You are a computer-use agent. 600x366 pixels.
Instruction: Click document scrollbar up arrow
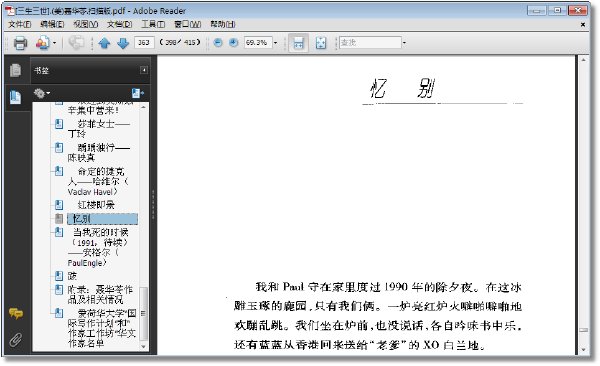point(583,60)
